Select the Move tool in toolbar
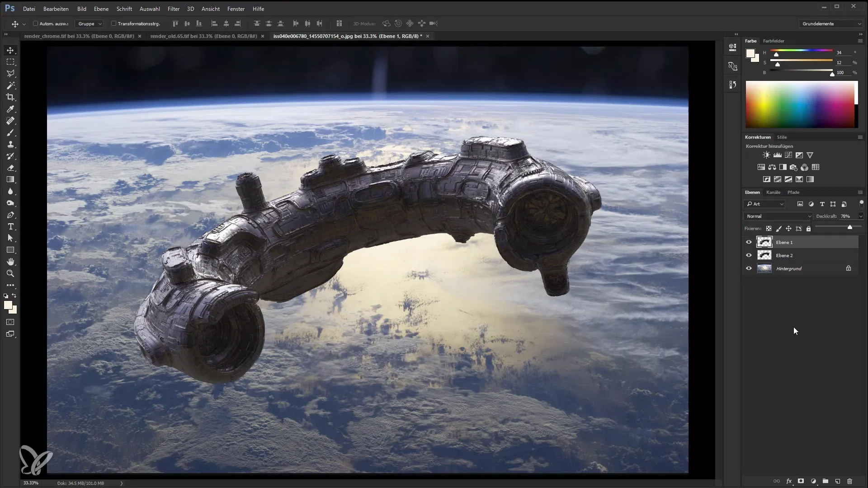This screenshot has width=868, height=488. [10, 50]
